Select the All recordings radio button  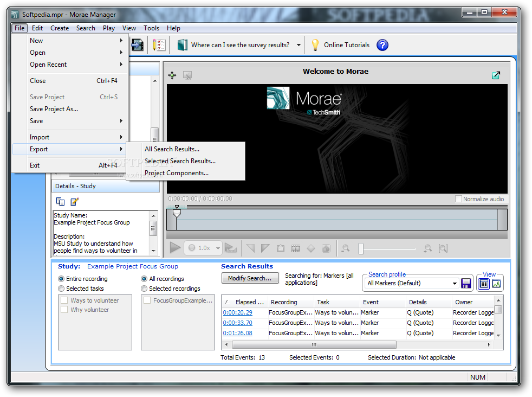tap(144, 279)
